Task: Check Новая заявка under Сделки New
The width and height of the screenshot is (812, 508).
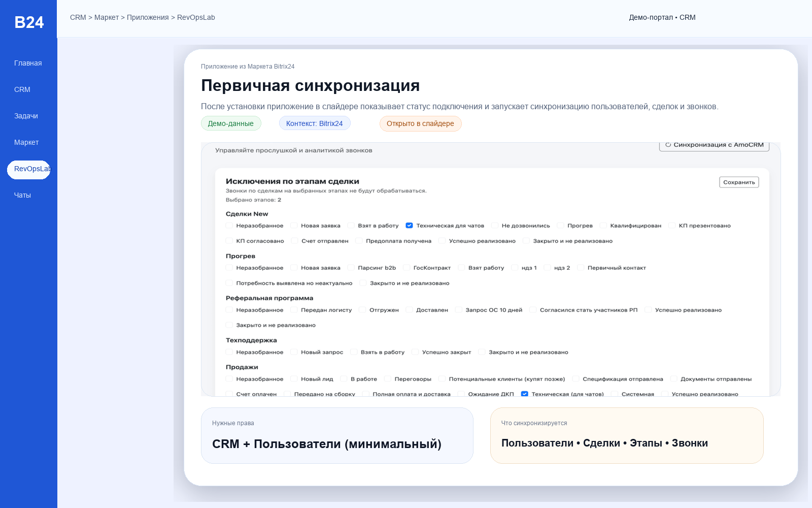Action: pos(294,226)
